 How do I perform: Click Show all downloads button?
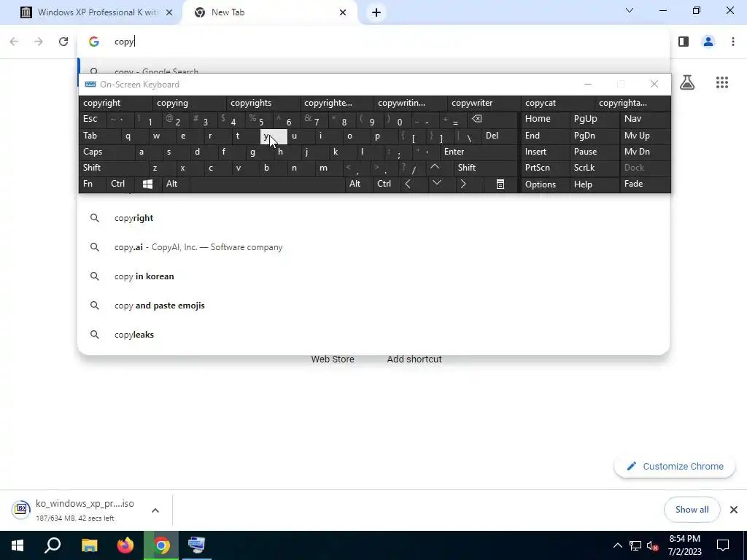click(692, 510)
